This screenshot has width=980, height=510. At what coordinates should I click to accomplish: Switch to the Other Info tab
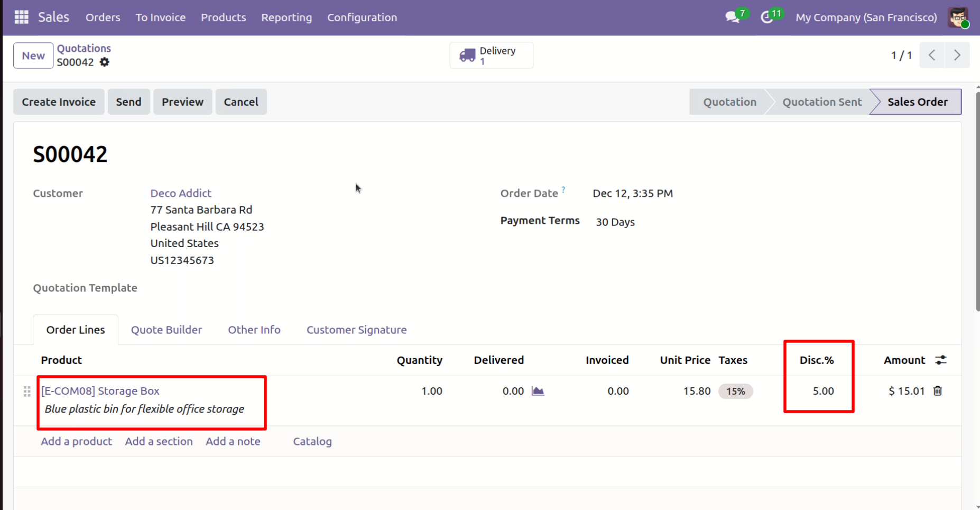pos(254,330)
